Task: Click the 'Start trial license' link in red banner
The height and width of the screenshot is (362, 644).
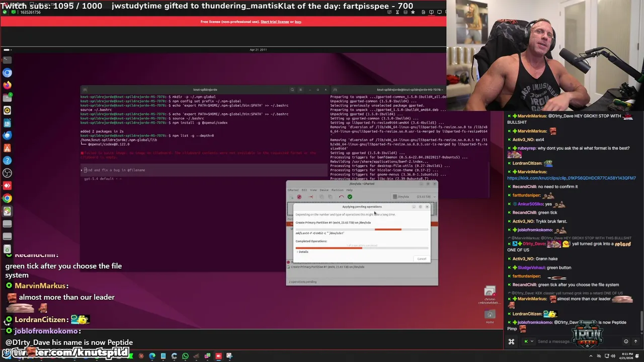Action: tap(275, 22)
